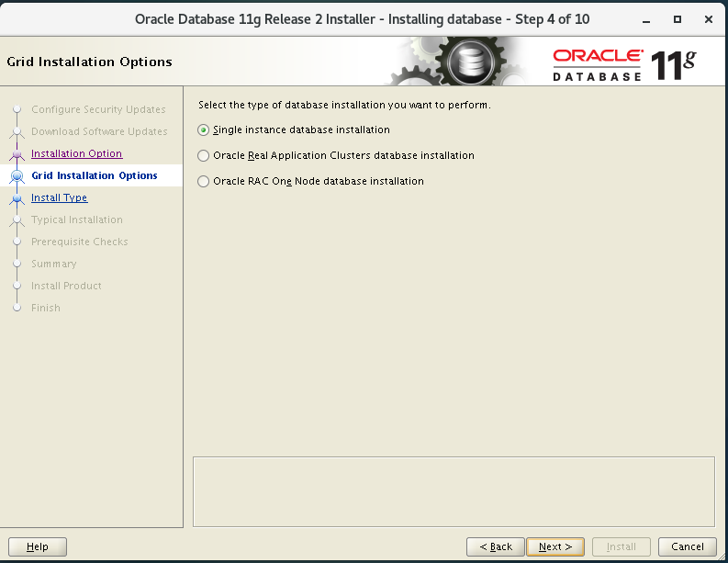Viewport: 728px width, 563px height.
Task: Click the installer window title bar text
Action: (362, 19)
